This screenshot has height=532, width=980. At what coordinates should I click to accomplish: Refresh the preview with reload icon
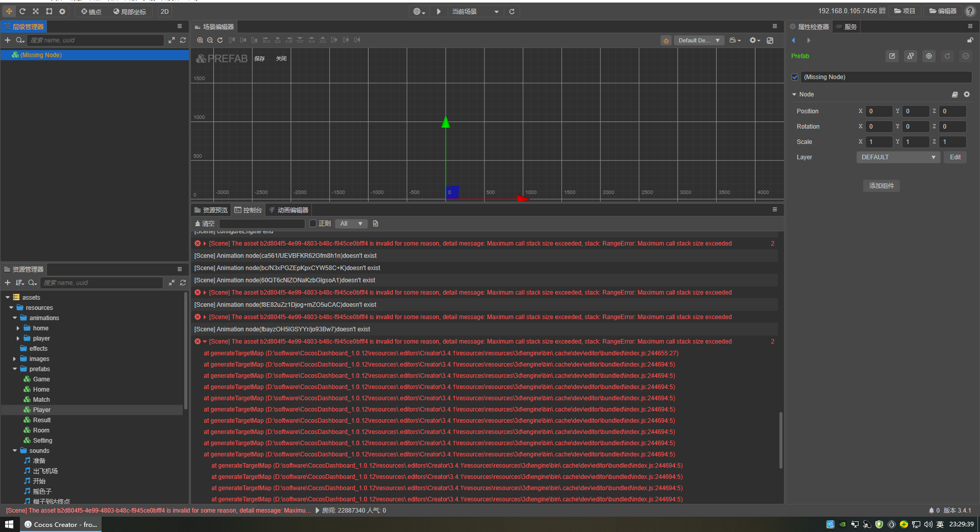(x=512, y=11)
